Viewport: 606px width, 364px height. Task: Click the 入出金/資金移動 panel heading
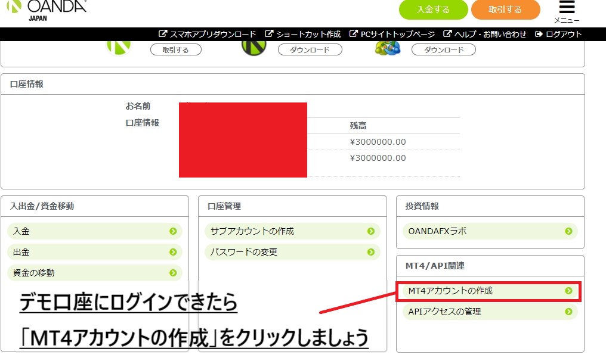(x=42, y=206)
